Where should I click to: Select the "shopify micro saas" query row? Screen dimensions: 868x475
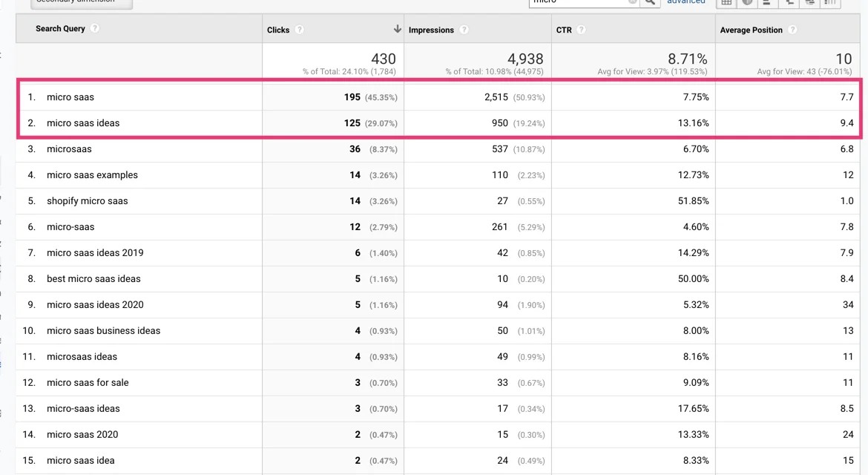[x=87, y=201]
